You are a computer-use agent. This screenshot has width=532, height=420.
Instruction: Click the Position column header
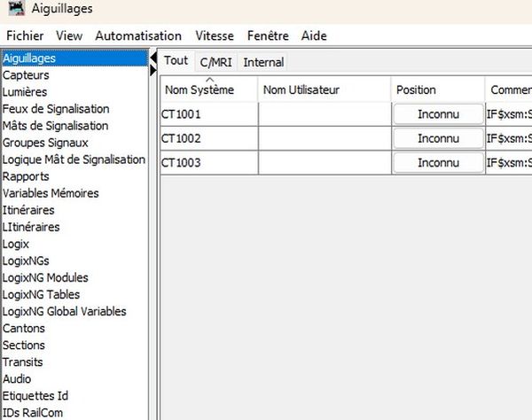(417, 90)
